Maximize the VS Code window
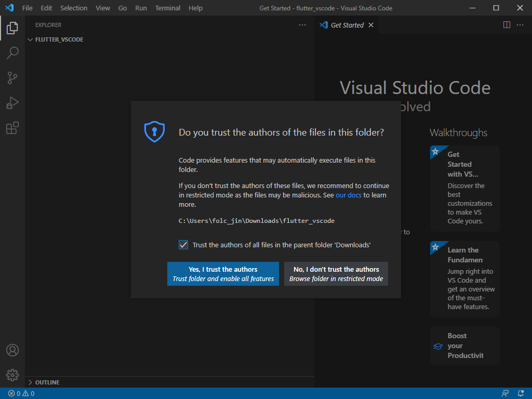 tap(496, 8)
